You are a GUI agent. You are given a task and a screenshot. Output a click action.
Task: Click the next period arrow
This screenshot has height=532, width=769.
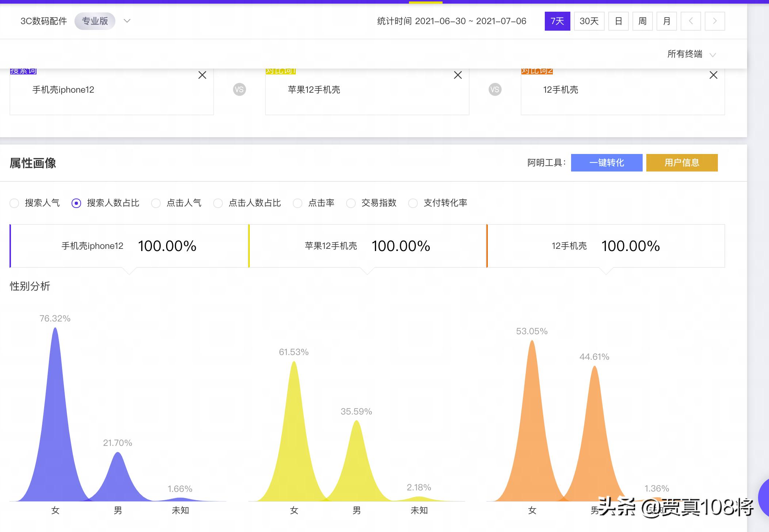pyautogui.click(x=715, y=21)
